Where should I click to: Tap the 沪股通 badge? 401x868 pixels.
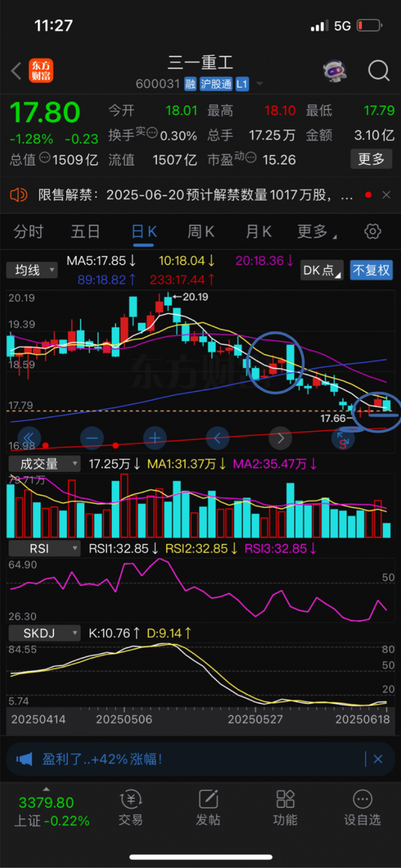click(x=216, y=84)
